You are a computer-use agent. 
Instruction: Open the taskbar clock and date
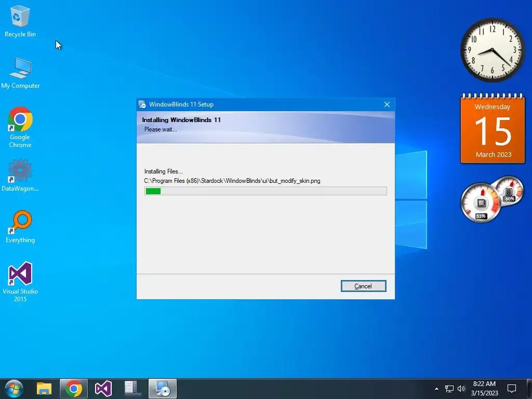click(x=485, y=389)
